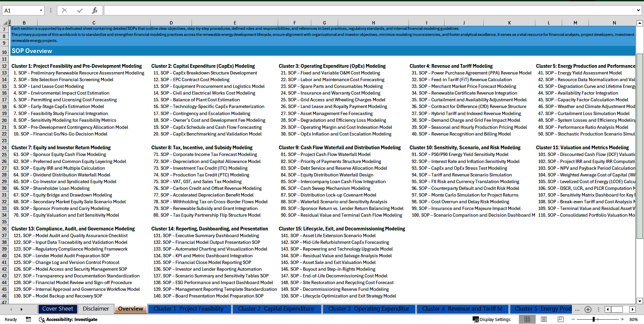
Task: Click the Enter checkmark icon in formula bar
Action: (79, 10)
